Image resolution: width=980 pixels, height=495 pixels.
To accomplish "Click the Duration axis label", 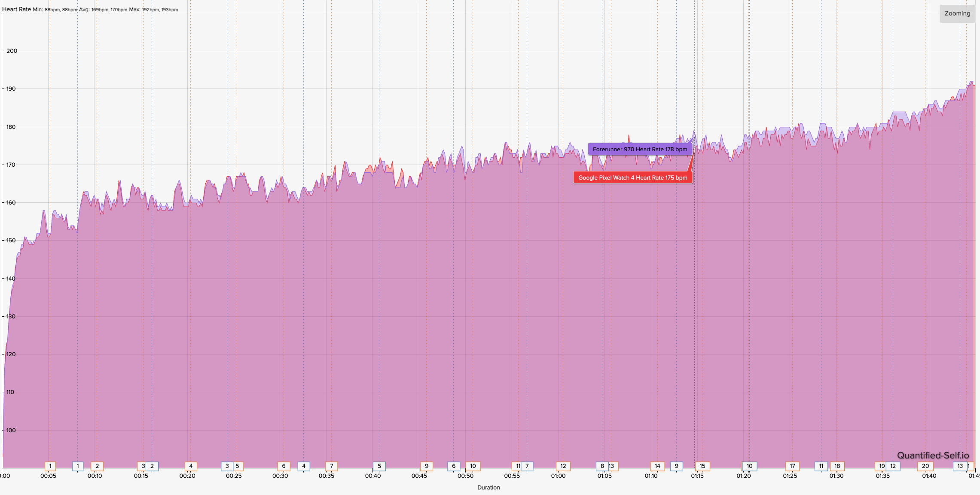I will point(489,488).
